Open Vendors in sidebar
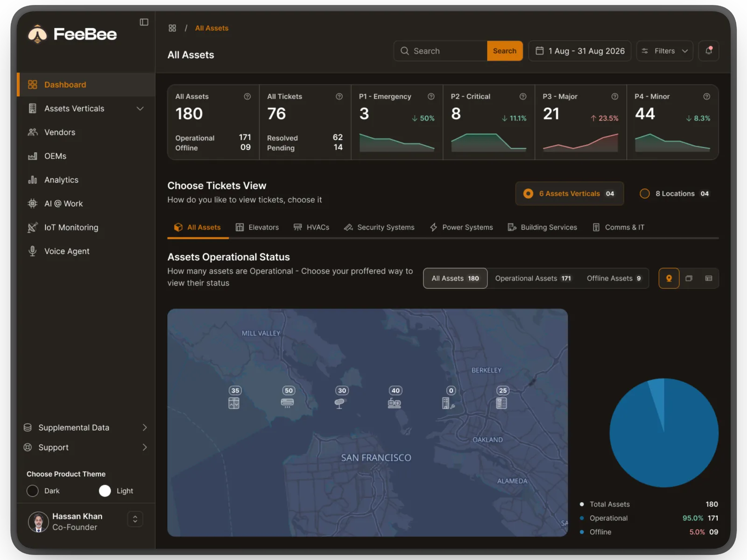Screen dimensions: 747x560 86,133
